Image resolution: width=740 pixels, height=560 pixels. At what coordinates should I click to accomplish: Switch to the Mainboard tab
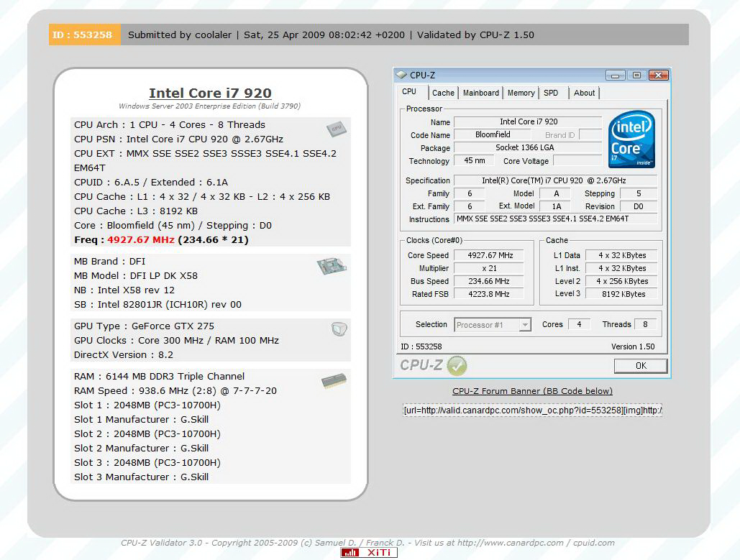click(x=481, y=93)
